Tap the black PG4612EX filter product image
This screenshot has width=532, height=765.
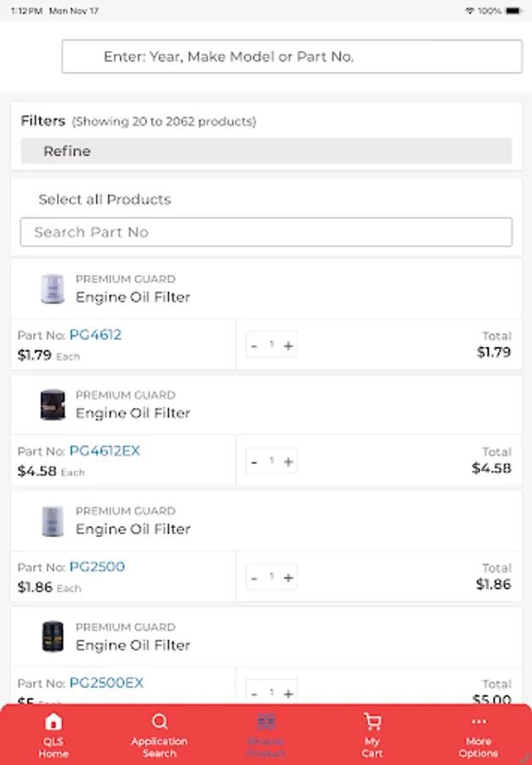[x=54, y=405]
